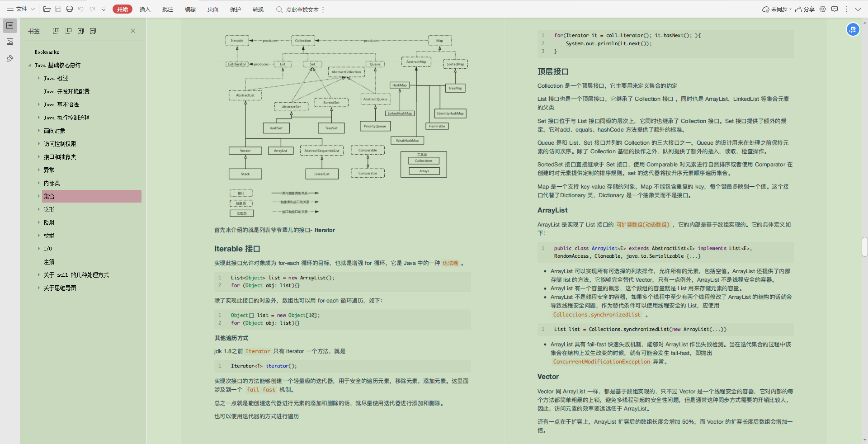Click the delete bookmark icon
The image size is (868, 444).
93,31
